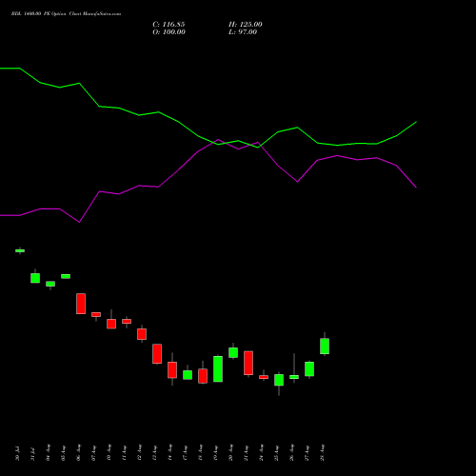Select the 07 Aug date label
The width and height of the screenshot is (476, 476).
point(93,452)
